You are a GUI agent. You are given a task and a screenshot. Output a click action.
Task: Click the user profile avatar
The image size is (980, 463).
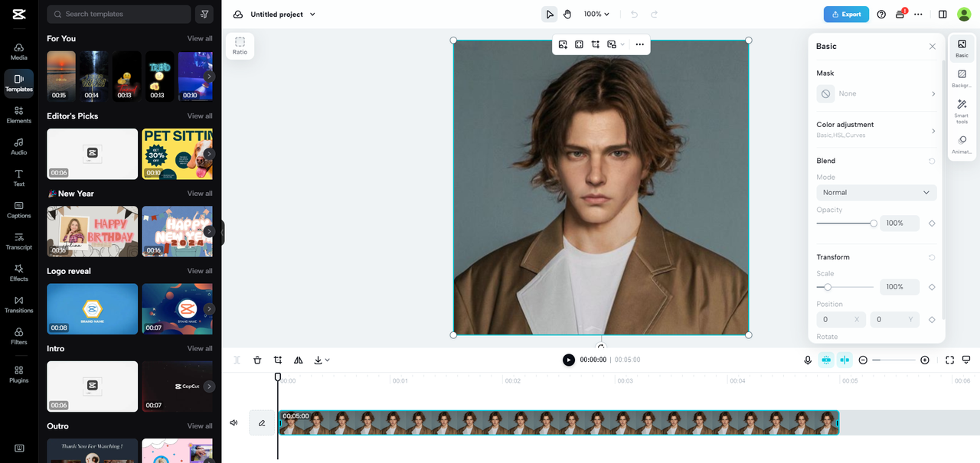point(964,14)
